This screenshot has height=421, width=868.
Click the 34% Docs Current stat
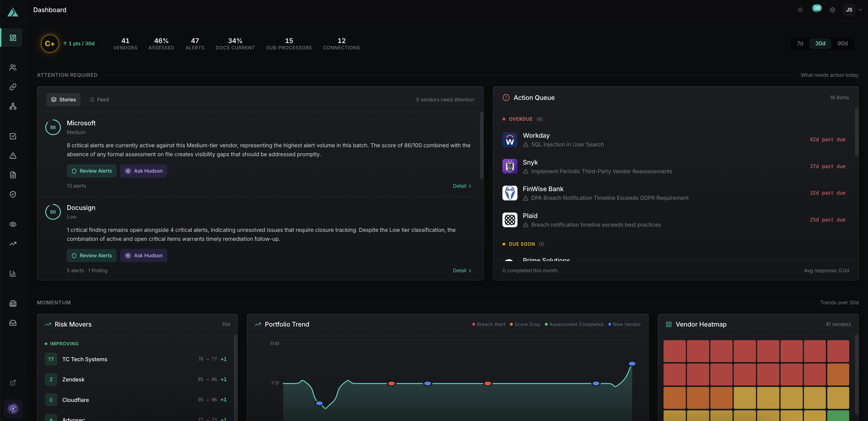(x=235, y=44)
